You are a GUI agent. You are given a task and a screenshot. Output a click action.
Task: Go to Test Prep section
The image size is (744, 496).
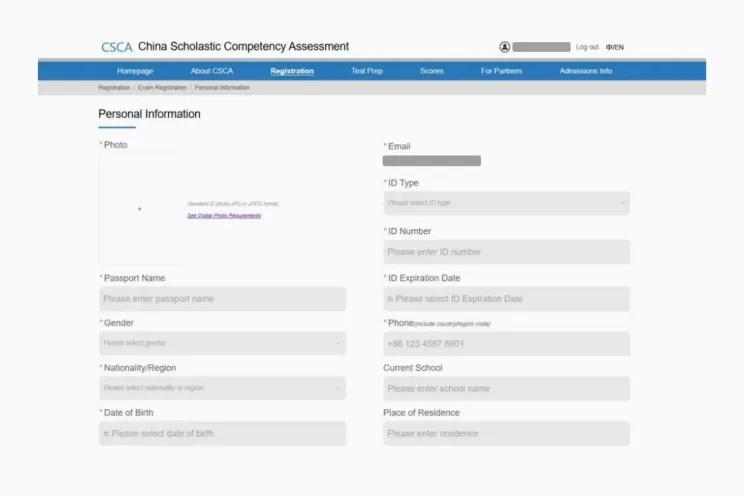point(367,71)
